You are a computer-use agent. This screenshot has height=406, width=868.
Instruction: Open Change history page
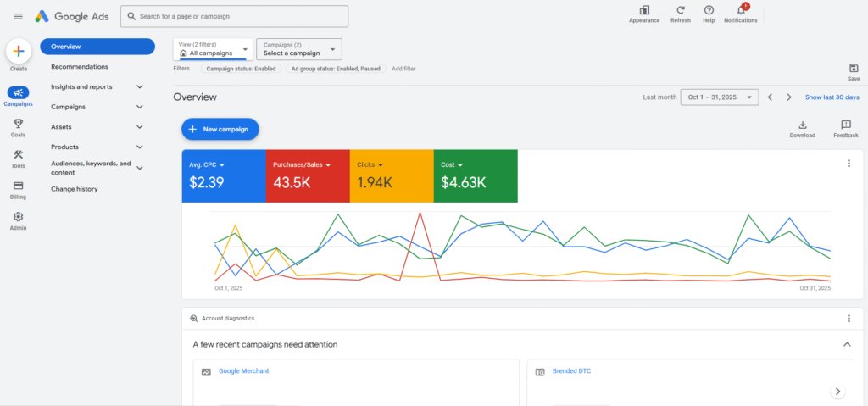(x=75, y=189)
